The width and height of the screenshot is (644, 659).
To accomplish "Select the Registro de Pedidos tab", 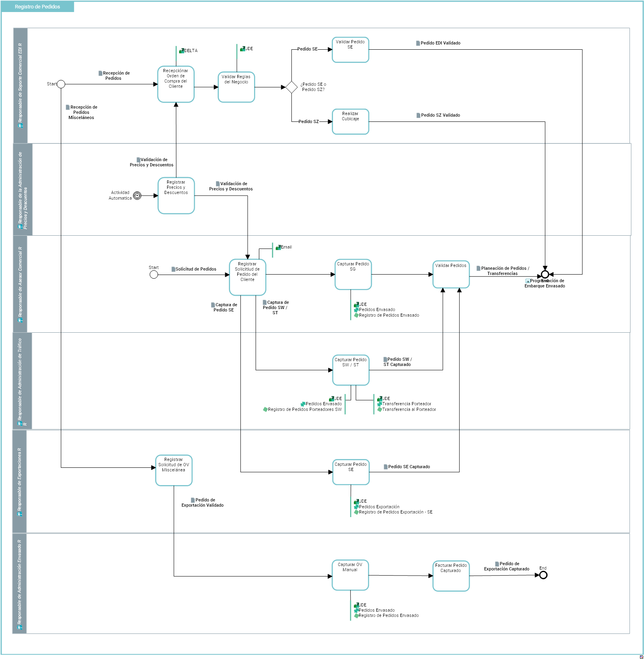I will [x=37, y=7].
